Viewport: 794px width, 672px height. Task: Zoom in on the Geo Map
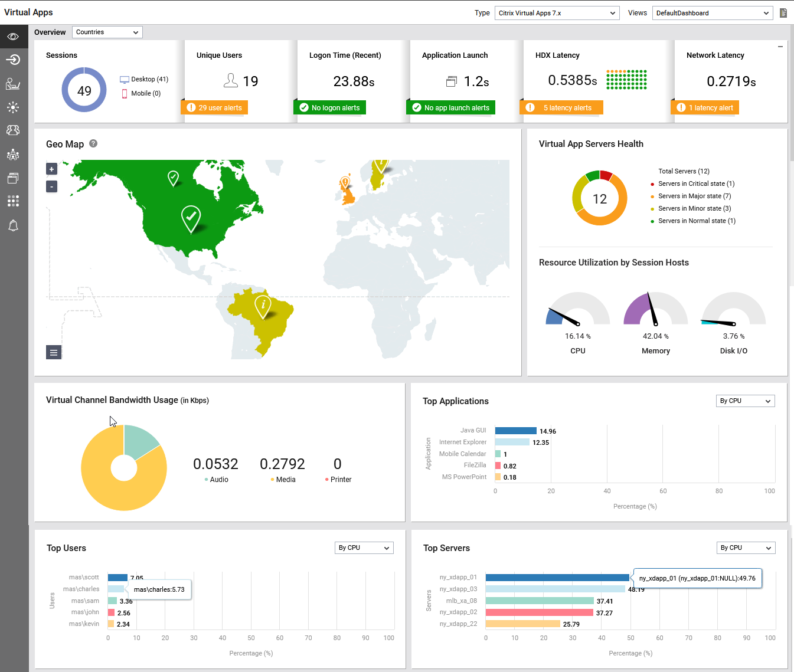click(x=52, y=169)
